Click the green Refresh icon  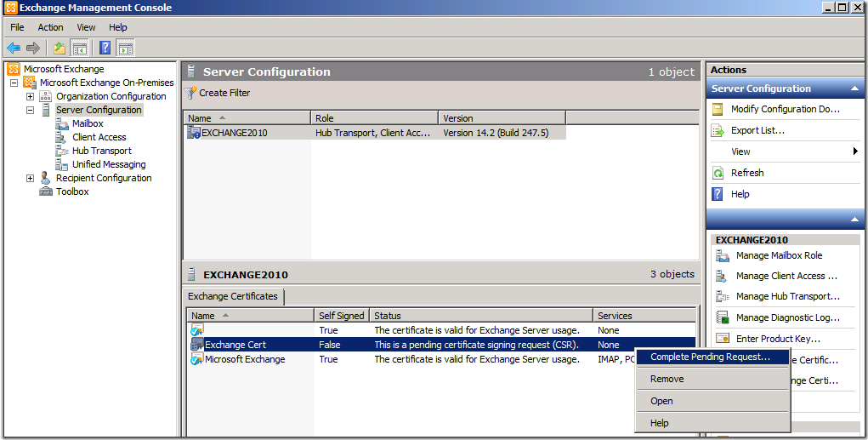pyautogui.click(x=718, y=173)
